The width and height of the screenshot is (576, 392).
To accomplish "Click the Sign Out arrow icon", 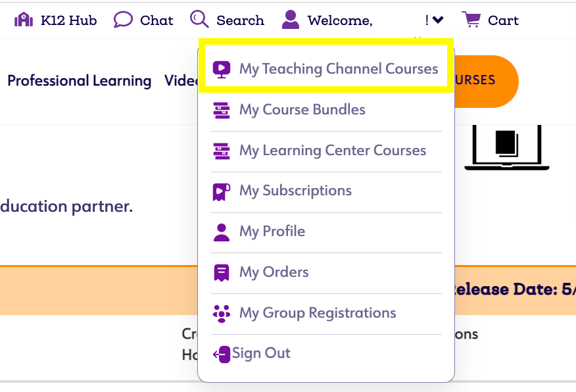I will pos(222,354).
